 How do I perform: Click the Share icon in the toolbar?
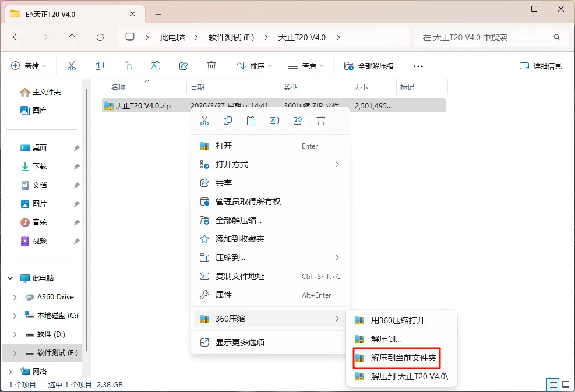[x=184, y=66]
